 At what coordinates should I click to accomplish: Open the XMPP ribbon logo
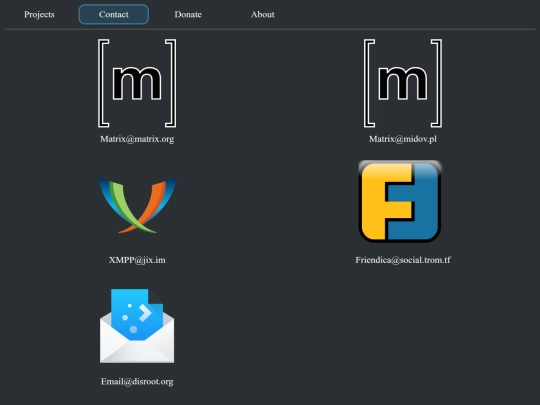tap(137, 205)
